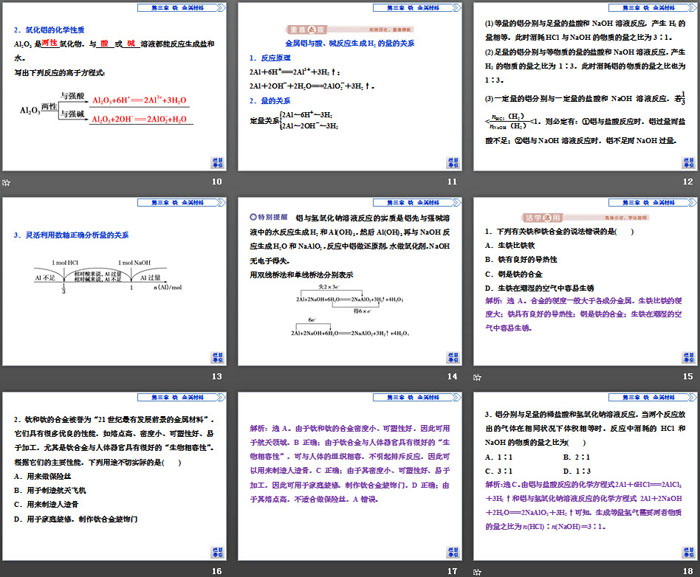Select slide 16 titanium alloy question
Screen dimensions: 700x577
115,475
